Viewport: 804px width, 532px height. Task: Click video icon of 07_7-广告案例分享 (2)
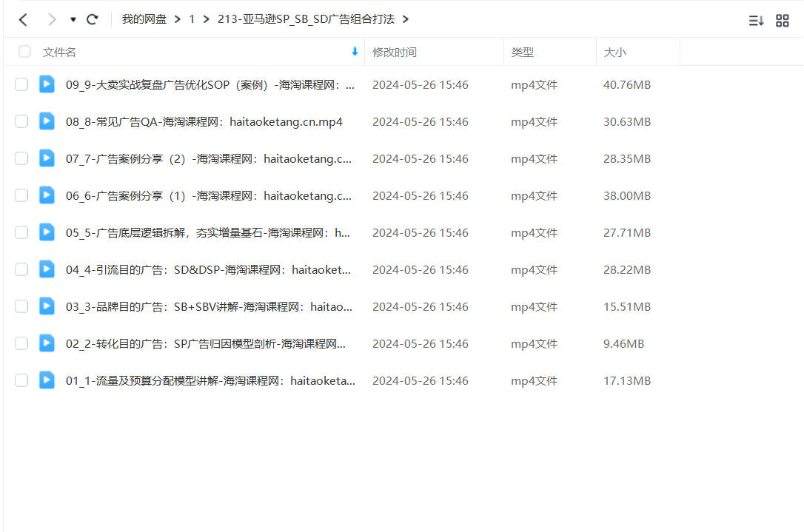click(47, 158)
